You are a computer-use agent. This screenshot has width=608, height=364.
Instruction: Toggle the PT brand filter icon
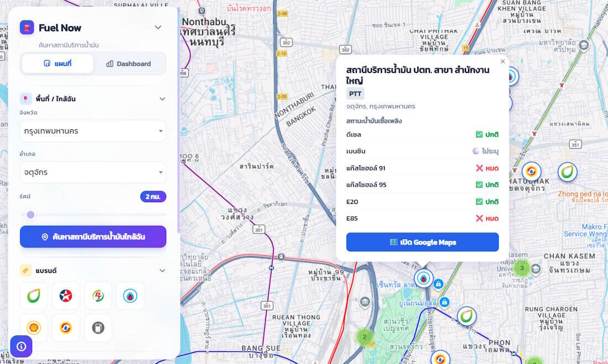[x=98, y=296]
